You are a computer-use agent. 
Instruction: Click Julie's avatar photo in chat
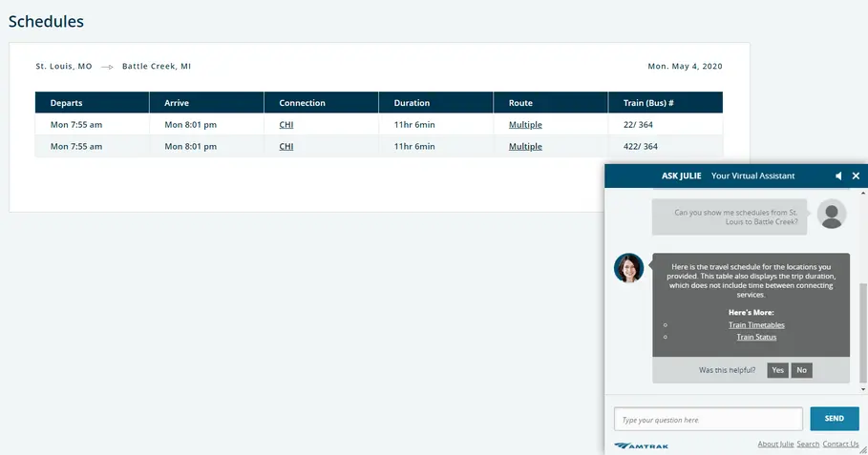click(x=628, y=268)
